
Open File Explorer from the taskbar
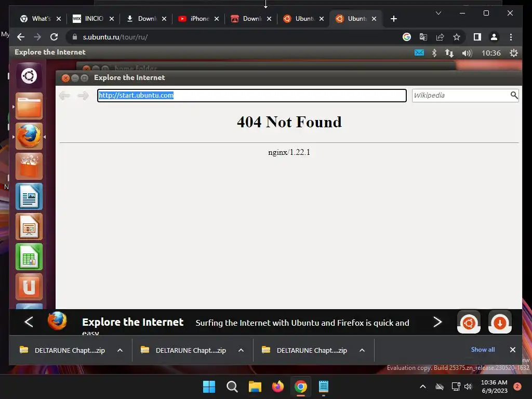coord(255,387)
